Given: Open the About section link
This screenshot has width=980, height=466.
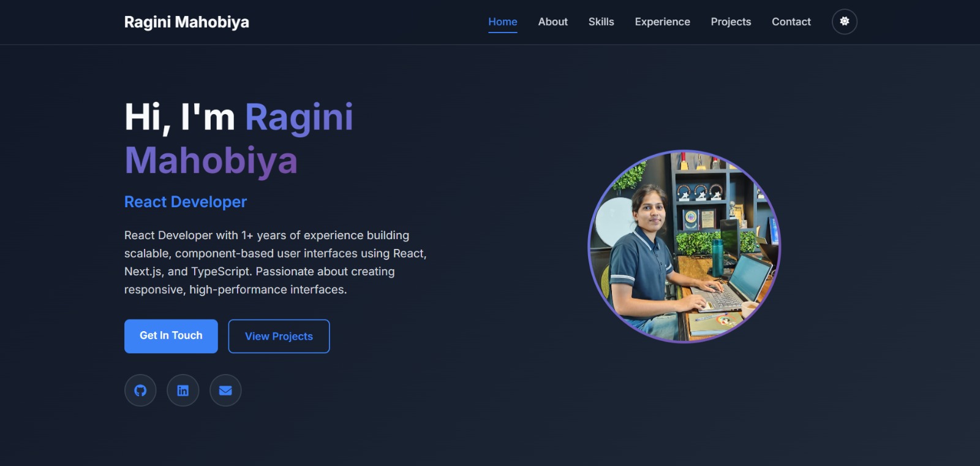Looking at the screenshot, I should [553, 21].
